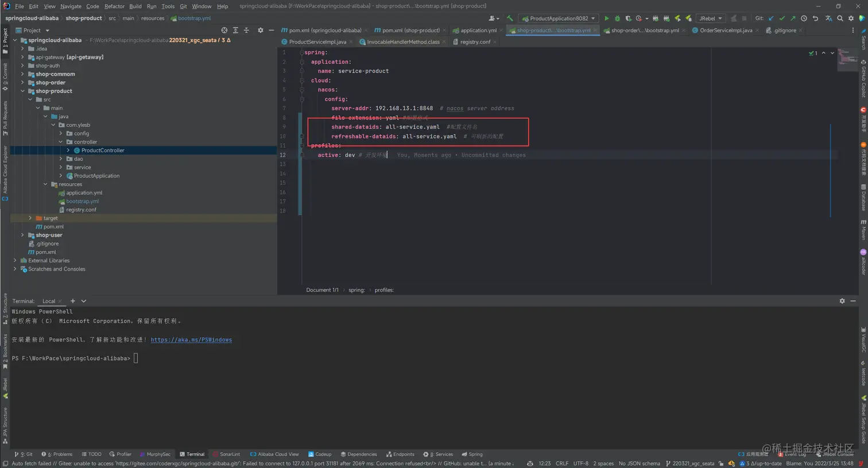
Task: Hide the Terminal panel with minus icon
Action: point(853,301)
